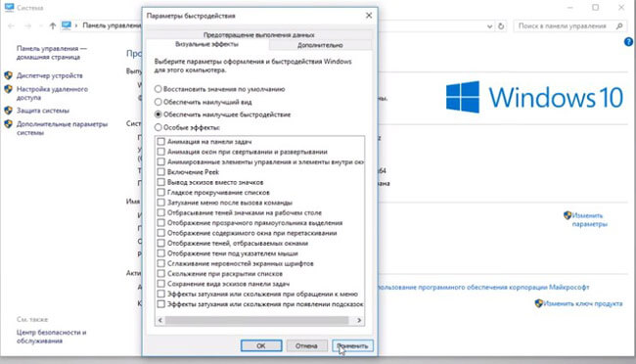Enable Эффекты затухания при обращении к меню
Viewport: 636px width, 364px height.
click(161, 294)
